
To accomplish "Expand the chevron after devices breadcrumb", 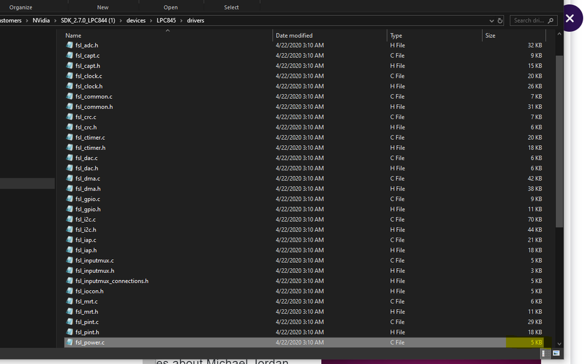I will (x=151, y=21).
